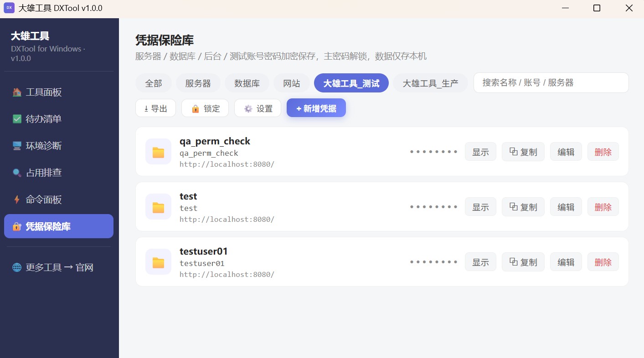Open 占用排查 in the sidebar
Viewport: 644px width, 358px height.
59,173
